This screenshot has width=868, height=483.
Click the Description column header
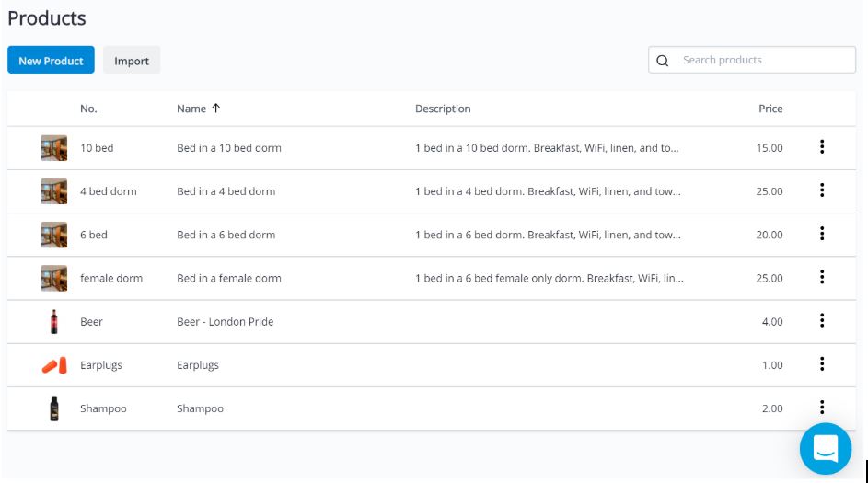[443, 109]
